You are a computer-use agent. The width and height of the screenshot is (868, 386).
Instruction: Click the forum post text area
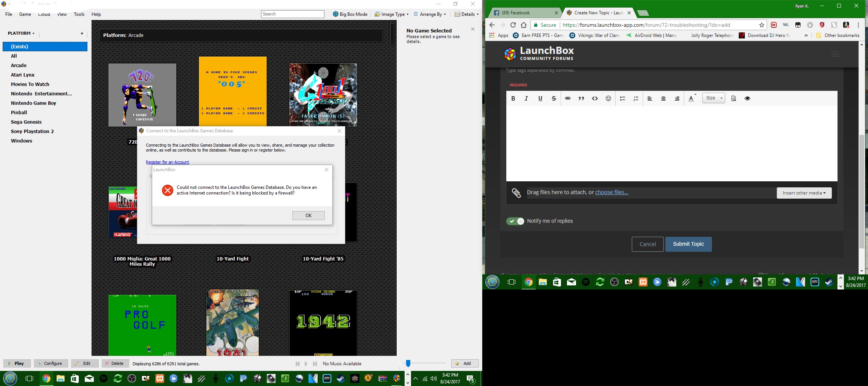click(671, 143)
